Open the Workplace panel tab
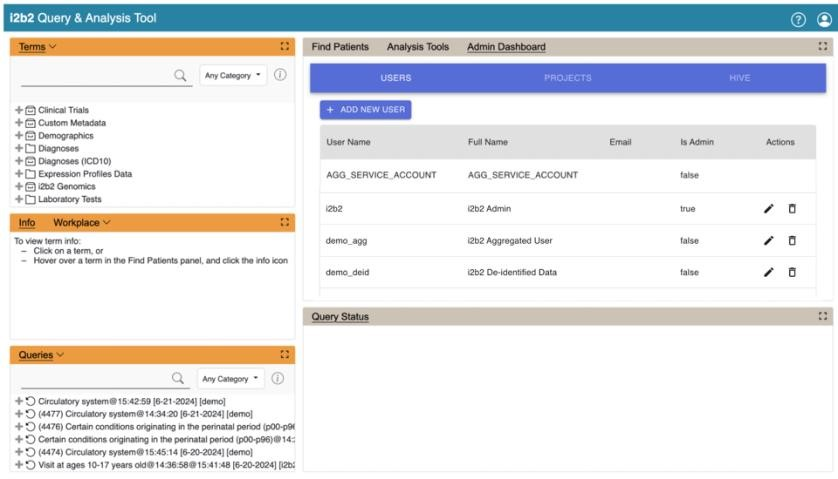The image size is (838, 479). pos(81,222)
